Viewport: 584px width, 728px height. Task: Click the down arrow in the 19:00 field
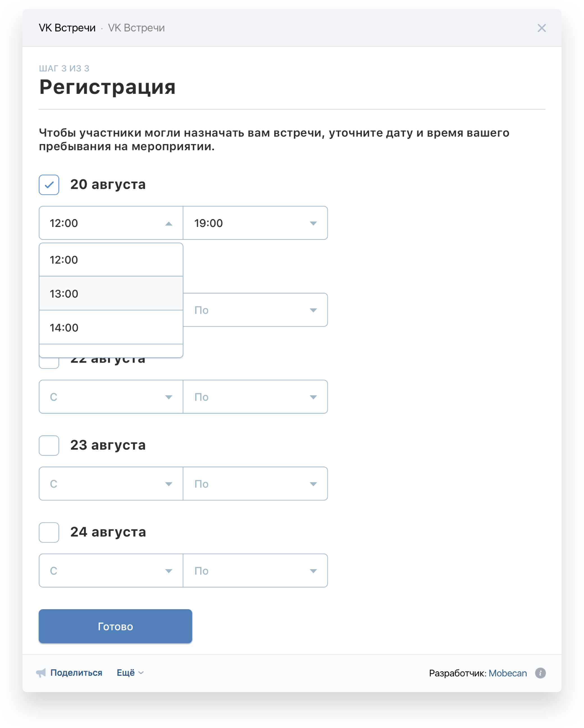pos(313,224)
